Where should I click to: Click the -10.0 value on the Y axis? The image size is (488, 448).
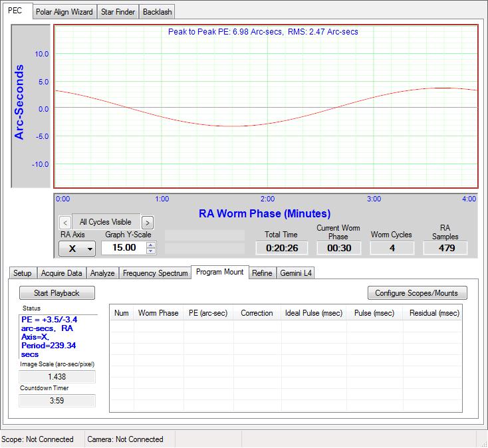41,164
